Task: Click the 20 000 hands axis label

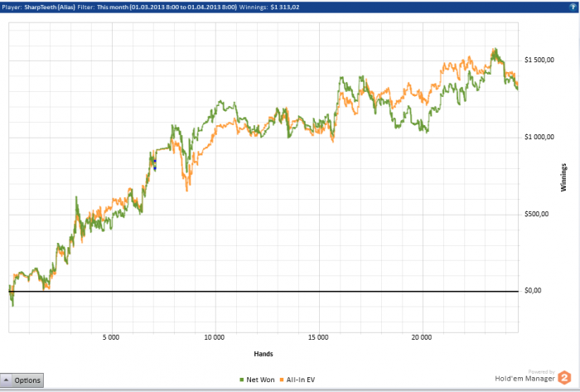Action: (421, 337)
